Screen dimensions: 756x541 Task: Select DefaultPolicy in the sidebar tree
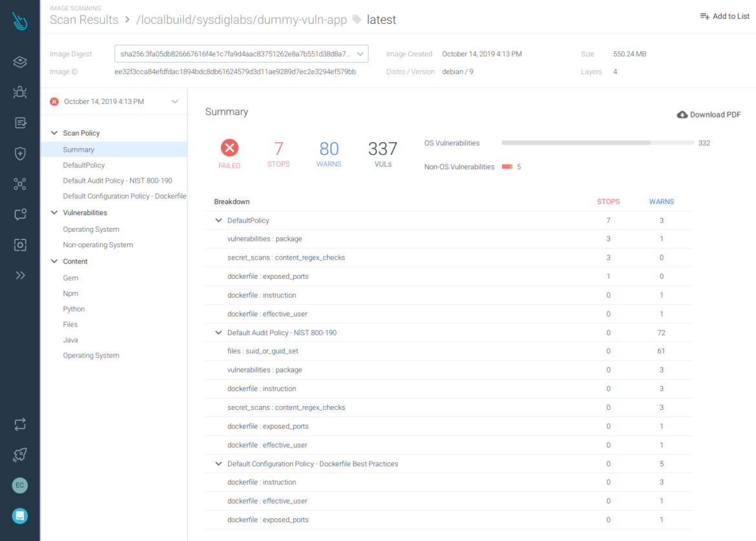pyautogui.click(x=84, y=165)
